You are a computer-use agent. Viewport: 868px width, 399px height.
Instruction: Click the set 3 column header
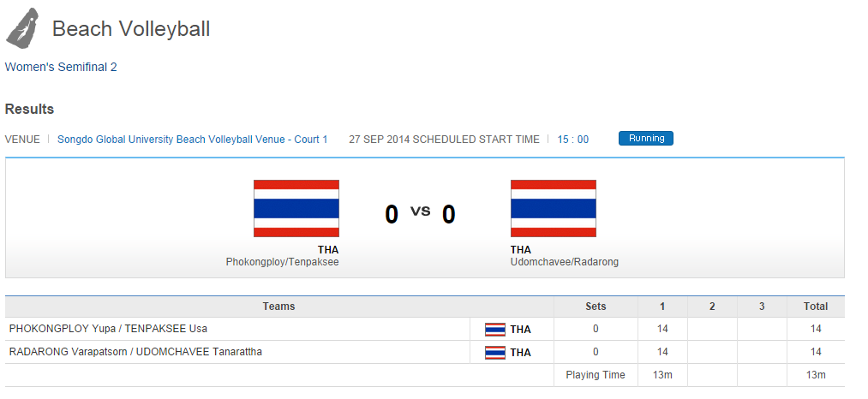click(762, 307)
